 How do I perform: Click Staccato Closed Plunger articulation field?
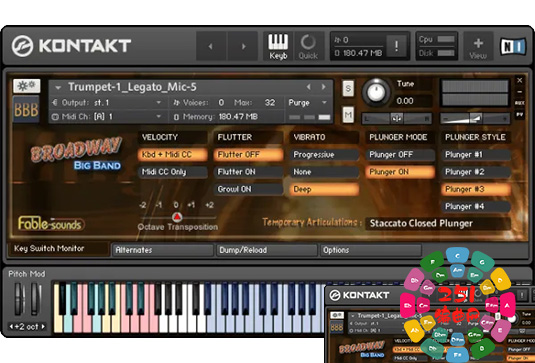438,223
